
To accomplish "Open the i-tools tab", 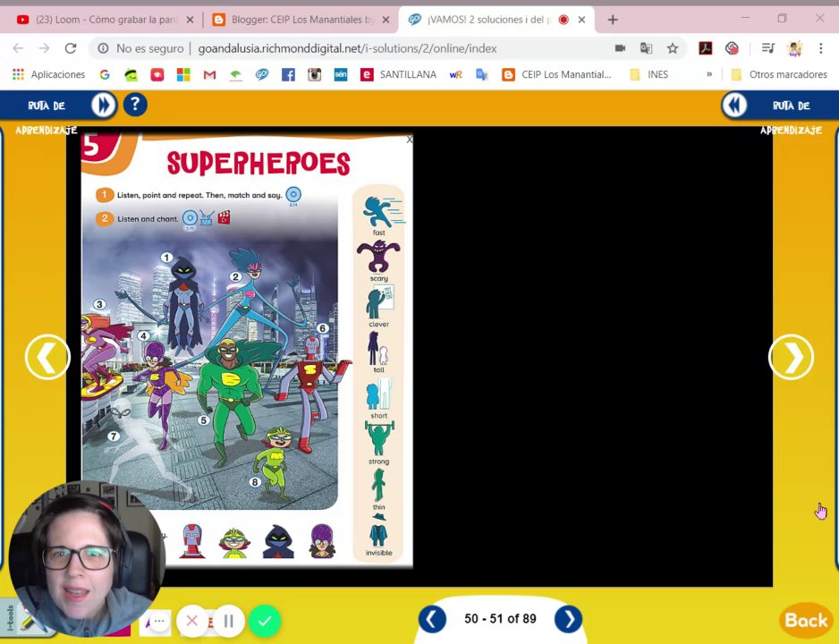I will [10, 619].
